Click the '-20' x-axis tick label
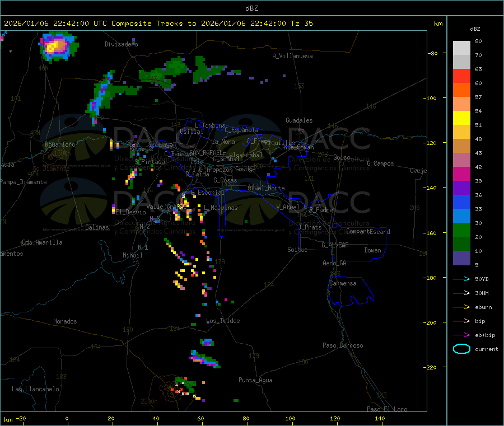504x426 pixels. pos(21,418)
